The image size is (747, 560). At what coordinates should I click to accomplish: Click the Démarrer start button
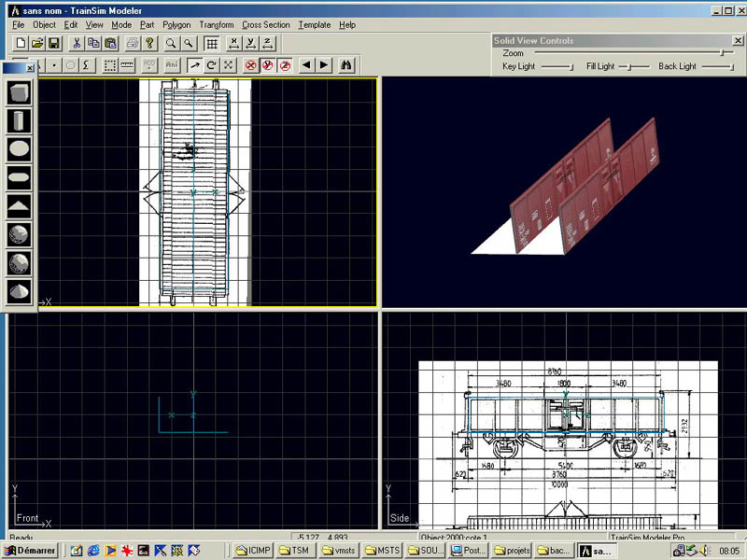coord(31,551)
